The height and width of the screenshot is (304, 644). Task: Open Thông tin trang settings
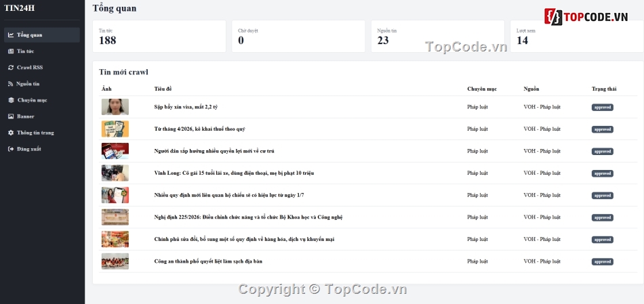click(42, 133)
